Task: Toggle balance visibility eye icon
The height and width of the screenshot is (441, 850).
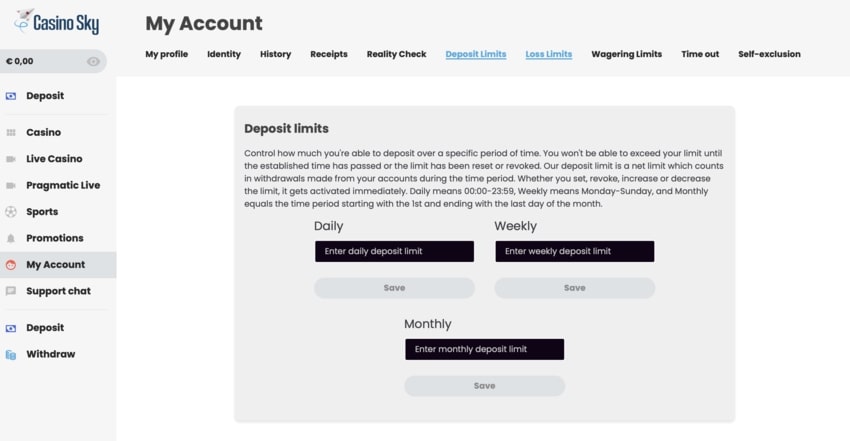Action: pos(93,61)
